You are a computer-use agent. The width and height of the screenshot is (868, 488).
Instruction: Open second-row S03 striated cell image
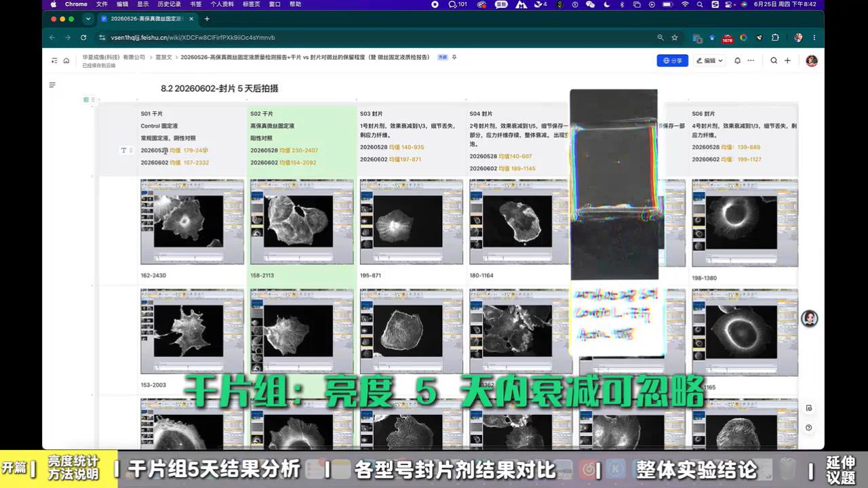[x=412, y=331]
